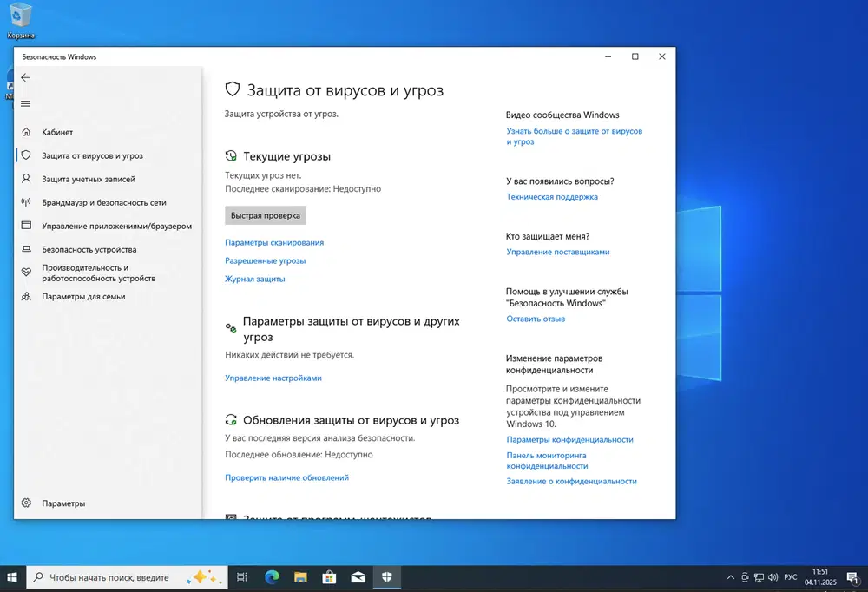The height and width of the screenshot is (592, 868).
Task: Click the antenna icon for Брандмауэр
Action: tap(26, 202)
